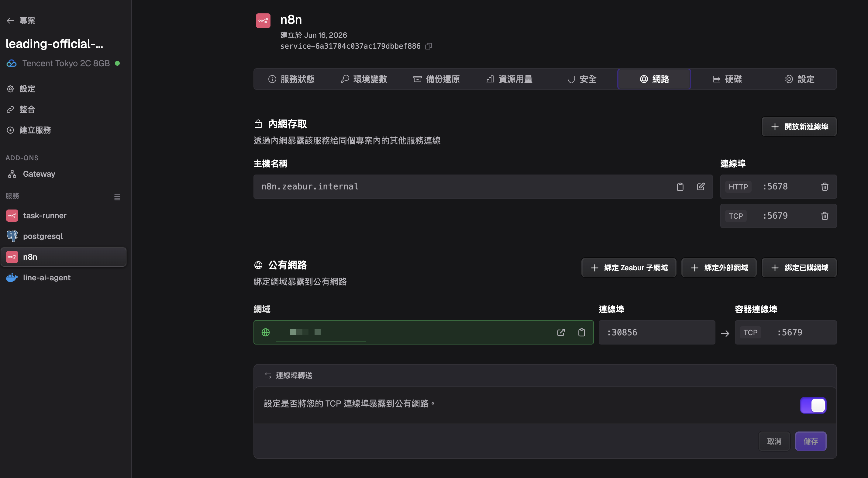Toggle TCP port forwarding to public network
Screen dimensions: 868x478
(813, 405)
